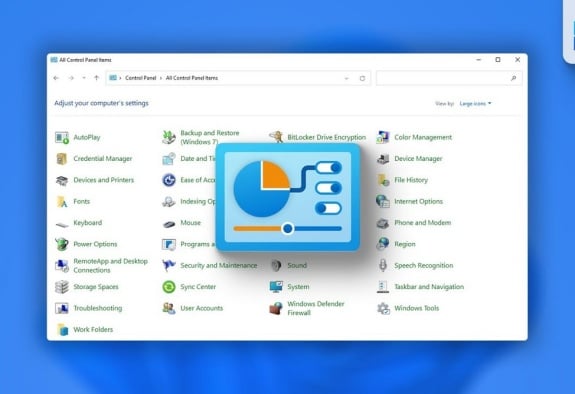Open the Credential Manager safe icon
575x394 pixels.
(62, 159)
